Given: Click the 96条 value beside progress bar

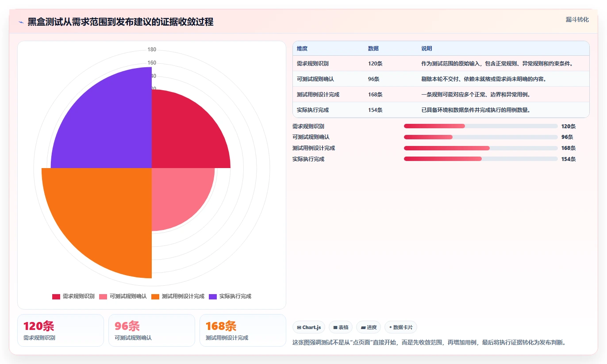Looking at the screenshot, I should pos(567,137).
